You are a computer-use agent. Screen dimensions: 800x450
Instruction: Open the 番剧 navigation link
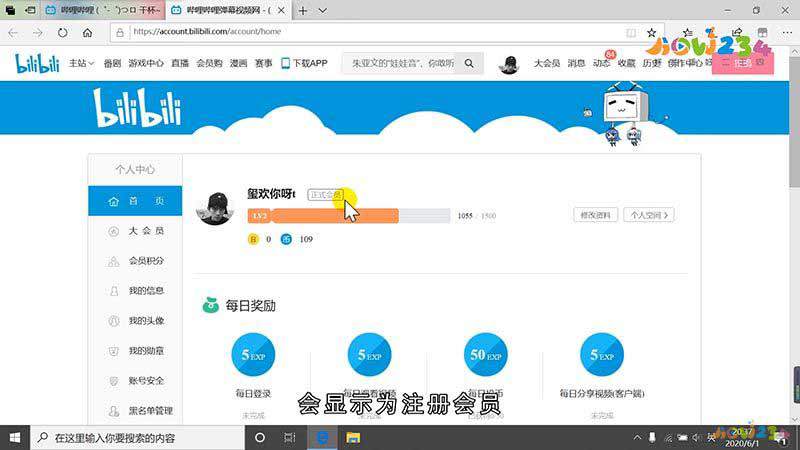click(x=112, y=63)
